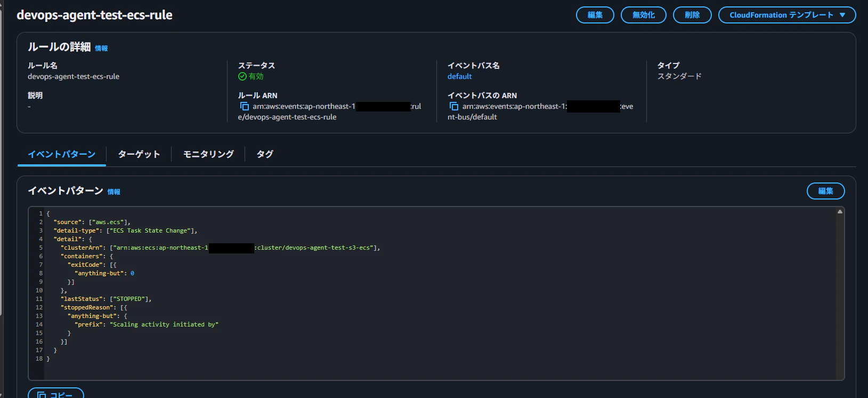Click the 有効 status text
The width and height of the screenshot is (868, 398).
tap(256, 76)
